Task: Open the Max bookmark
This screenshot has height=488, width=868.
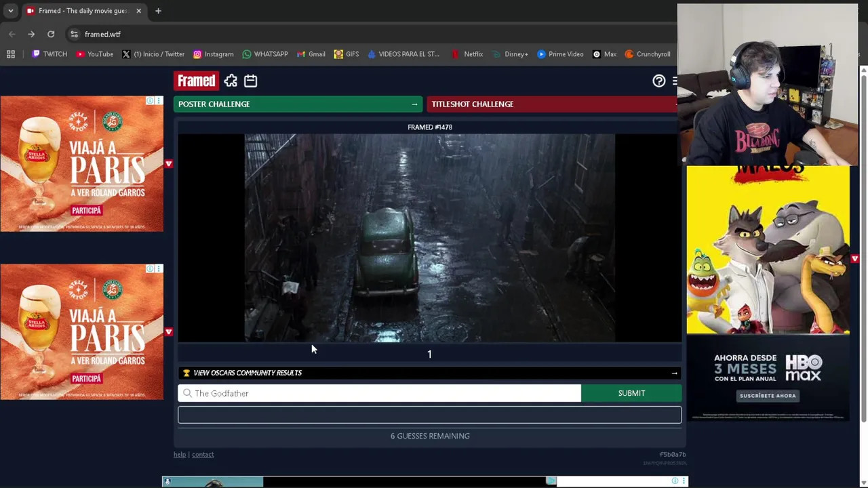Action: (604, 54)
